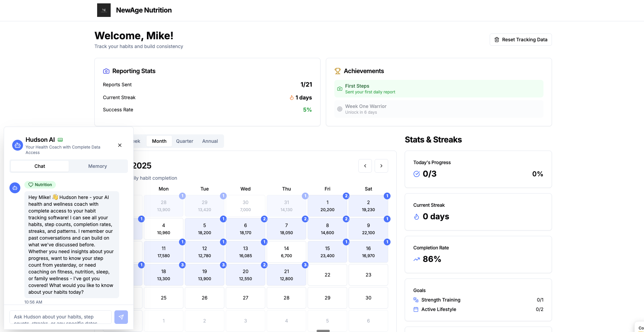Click the trend arrow beside 86% Completion Rate
644x332 pixels.
[x=416, y=259]
